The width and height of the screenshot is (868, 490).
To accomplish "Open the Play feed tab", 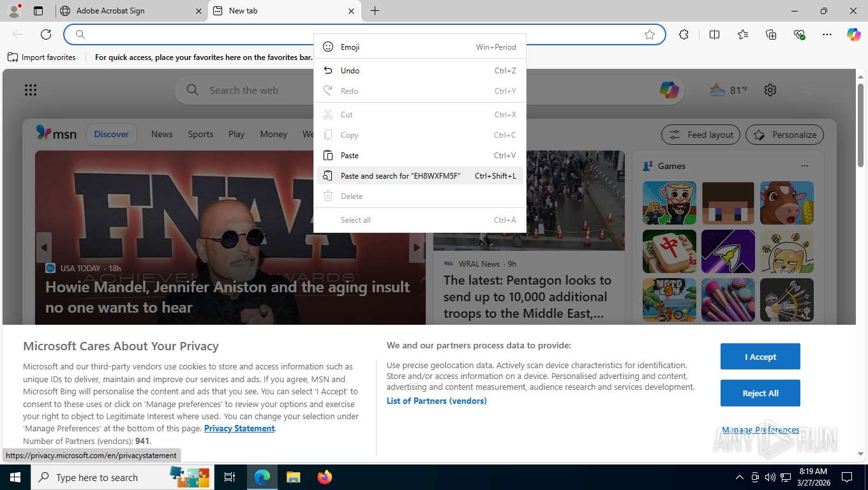I will [x=236, y=134].
